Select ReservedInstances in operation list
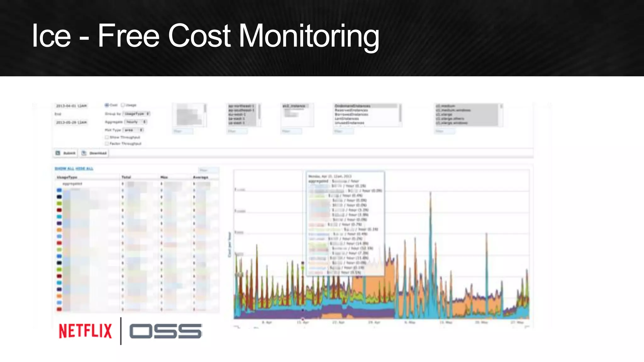This screenshot has width=644, height=362. [351, 110]
